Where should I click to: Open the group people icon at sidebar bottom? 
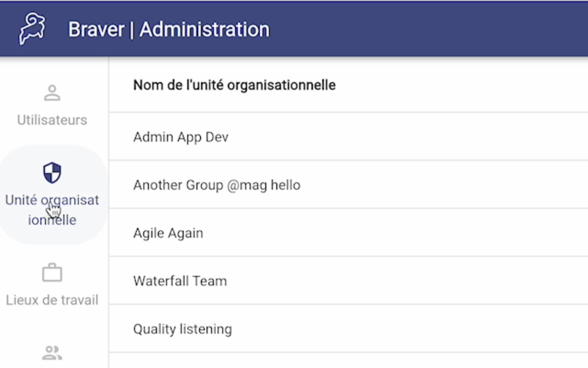(x=52, y=353)
